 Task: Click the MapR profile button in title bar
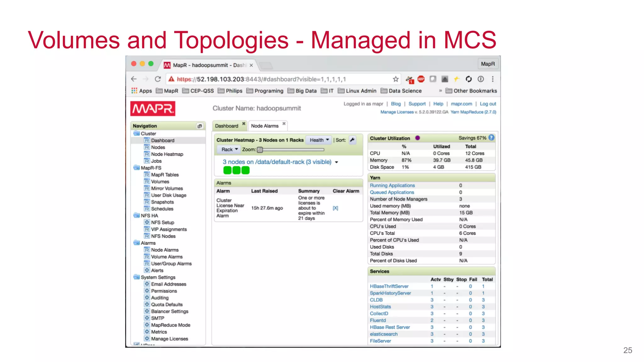point(488,64)
